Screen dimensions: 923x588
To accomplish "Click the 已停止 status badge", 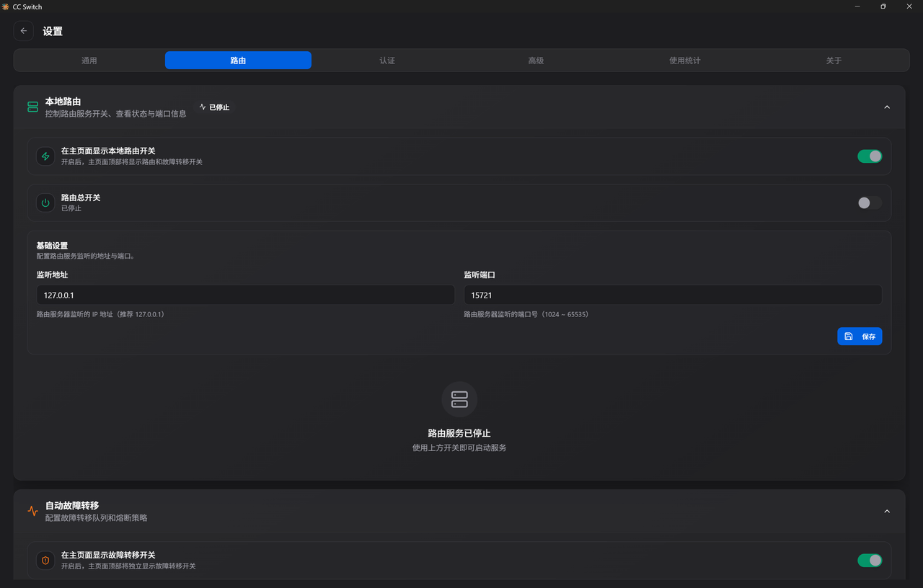I will tap(214, 107).
